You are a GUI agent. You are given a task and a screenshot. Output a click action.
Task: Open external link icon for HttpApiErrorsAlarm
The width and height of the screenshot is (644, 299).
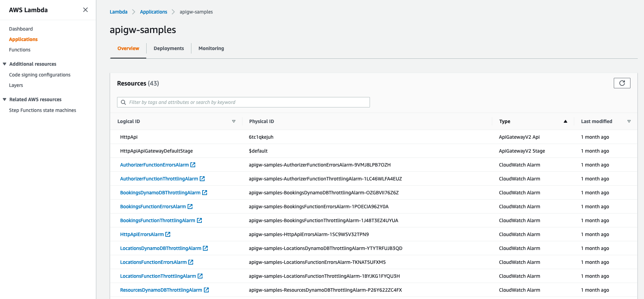(x=168, y=234)
